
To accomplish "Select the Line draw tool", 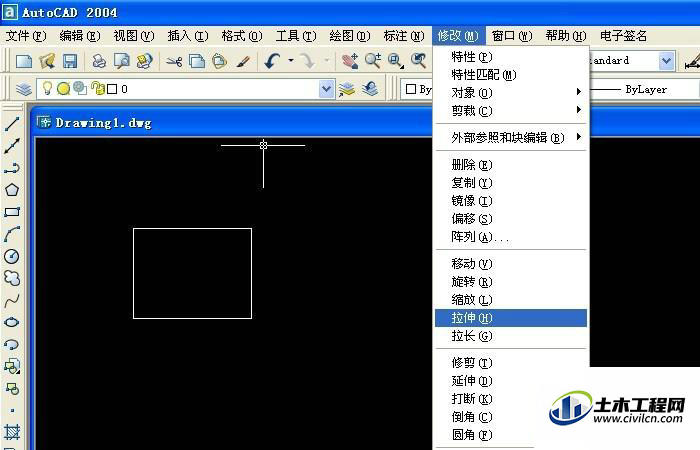I will click(x=12, y=124).
